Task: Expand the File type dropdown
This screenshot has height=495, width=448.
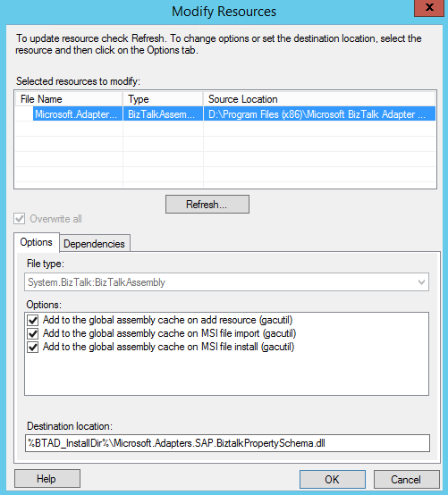Action: (421, 282)
